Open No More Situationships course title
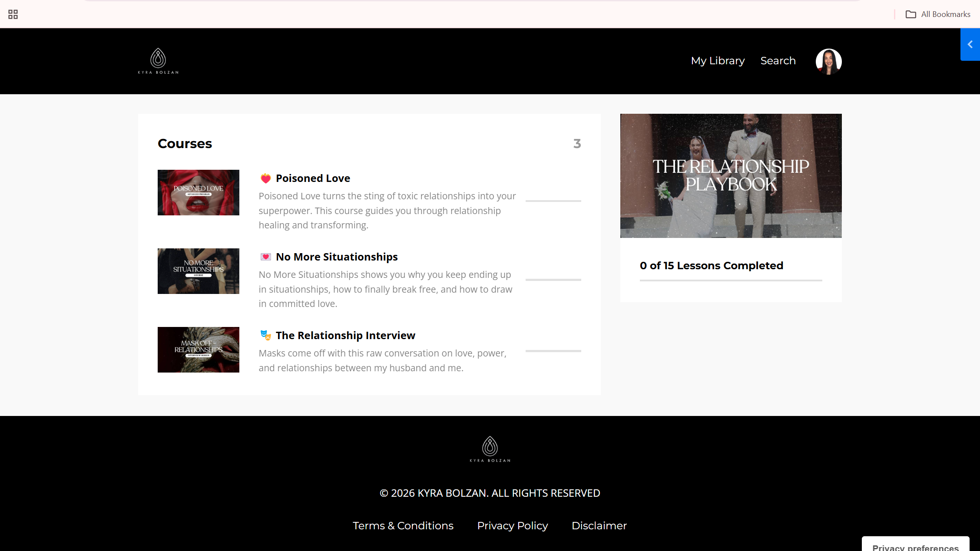The height and width of the screenshot is (551, 980). pyautogui.click(x=337, y=257)
